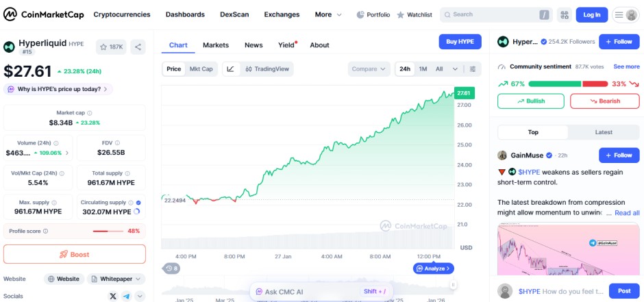Click the share icon beside HYPE
The height and width of the screenshot is (302, 644).
(x=138, y=47)
